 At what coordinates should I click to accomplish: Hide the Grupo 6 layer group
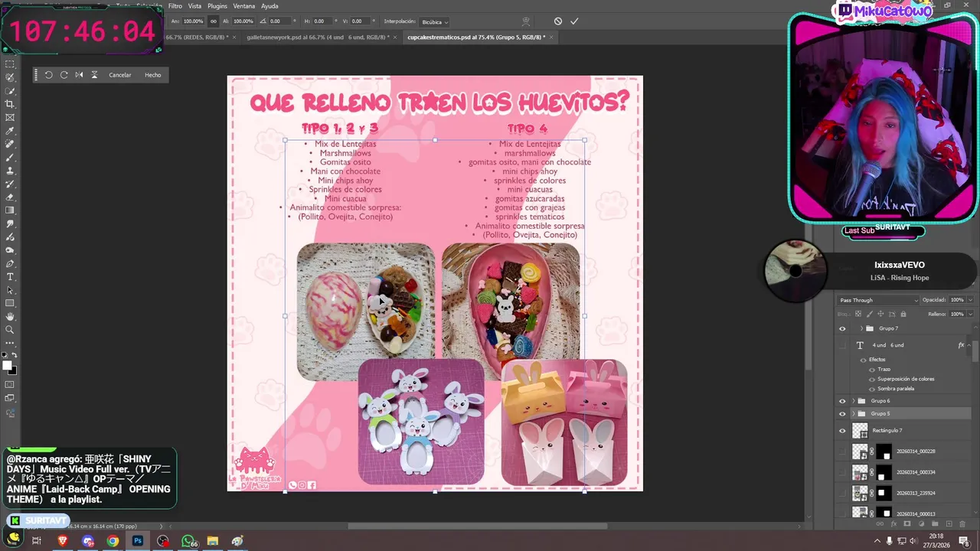click(842, 401)
